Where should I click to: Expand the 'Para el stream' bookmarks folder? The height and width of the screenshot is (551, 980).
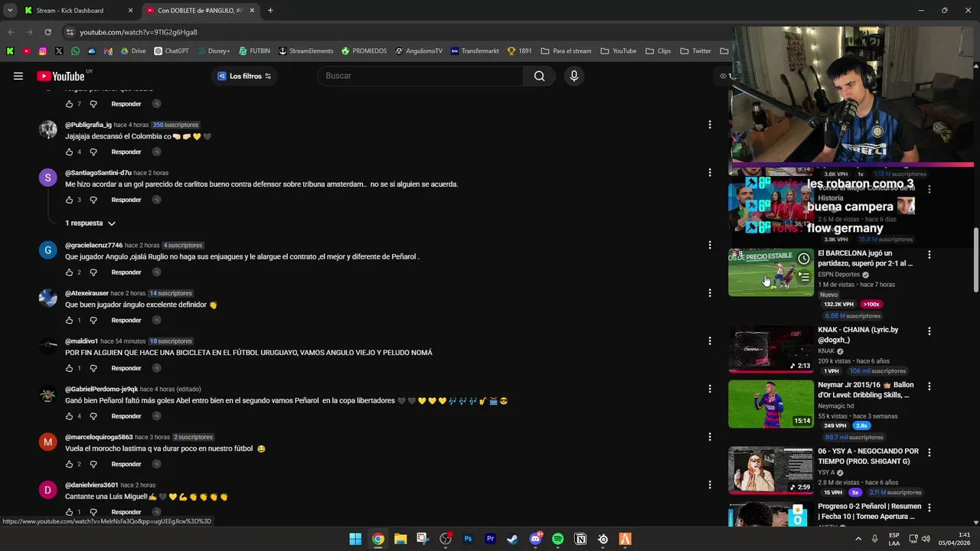coord(566,51)
